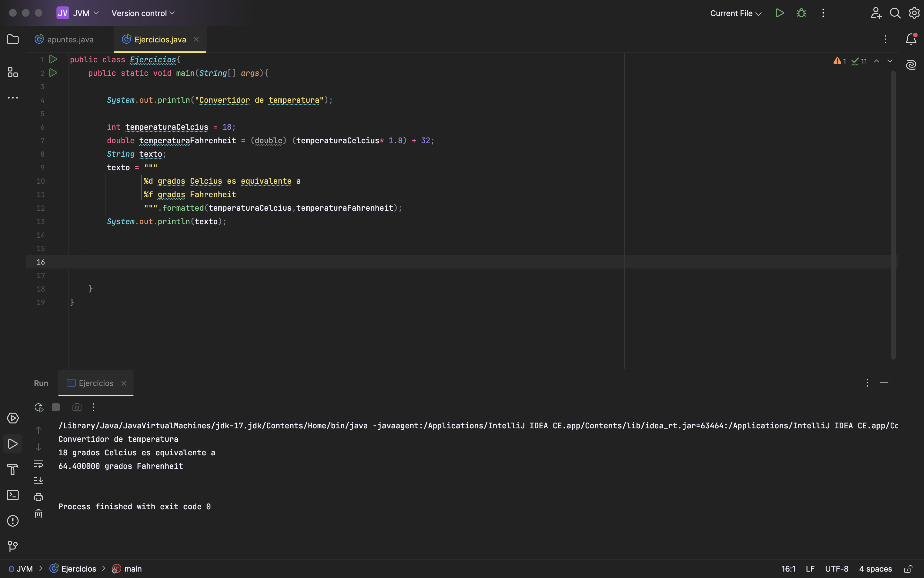Click main method breadcrumb
Viewport: 924px width, 578px height.
[127, 569]
